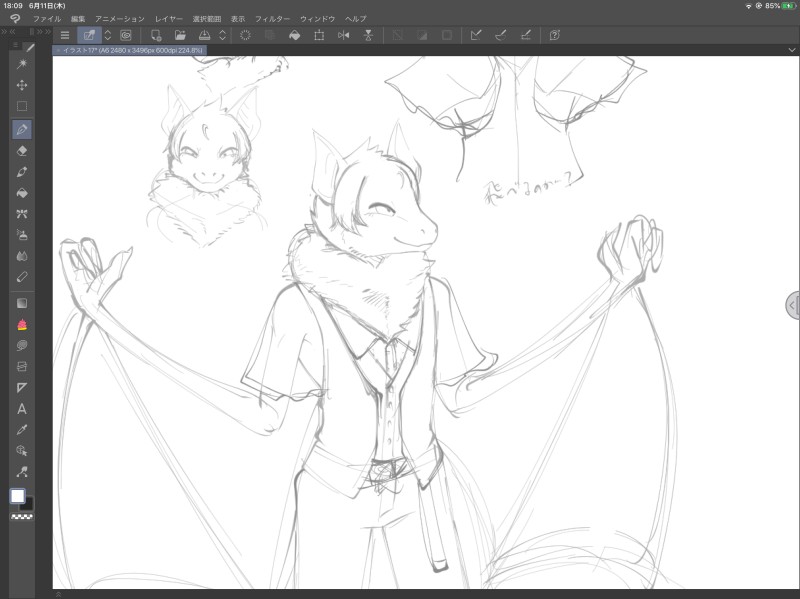Select the Gradient tool
Image resolution: width=800 pixels, height=599 pixels.
(x=22, y=303)
